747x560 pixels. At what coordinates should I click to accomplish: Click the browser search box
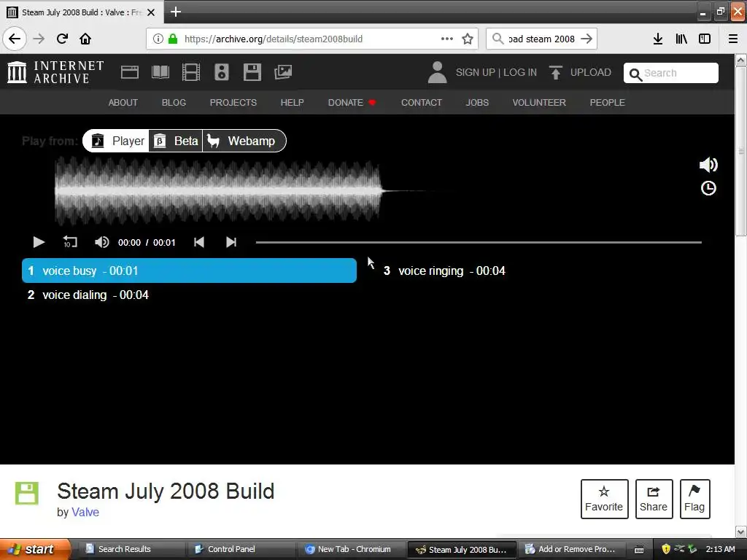pos(541,39)
